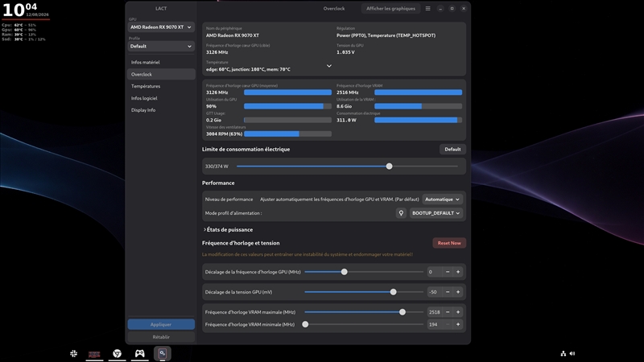
Task: Click the 2516 MHz VRAM clock value
Action: pos(348,93)
